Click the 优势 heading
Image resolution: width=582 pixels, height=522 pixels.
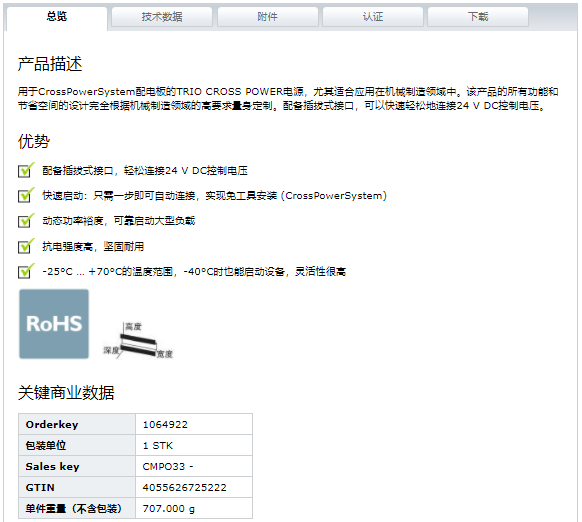[x=34, y=141]
